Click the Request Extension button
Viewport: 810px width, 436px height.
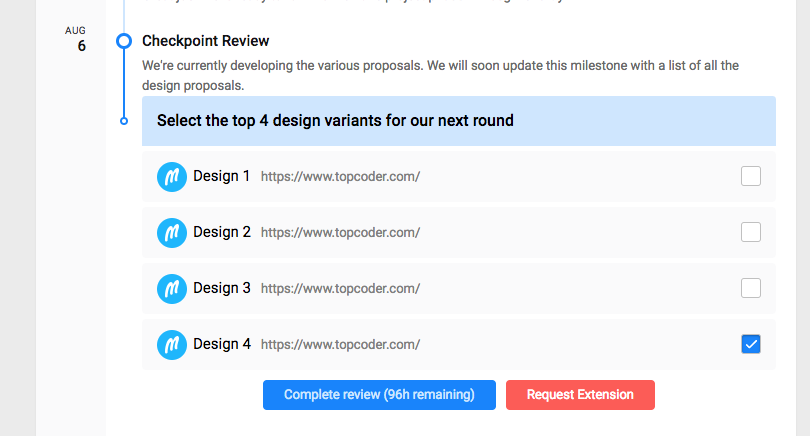point(580,395)
